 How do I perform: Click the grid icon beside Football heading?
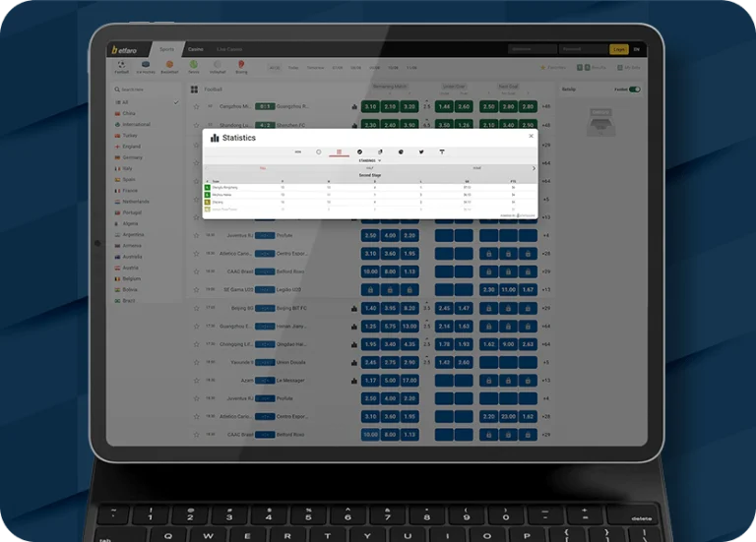point(194,90)
